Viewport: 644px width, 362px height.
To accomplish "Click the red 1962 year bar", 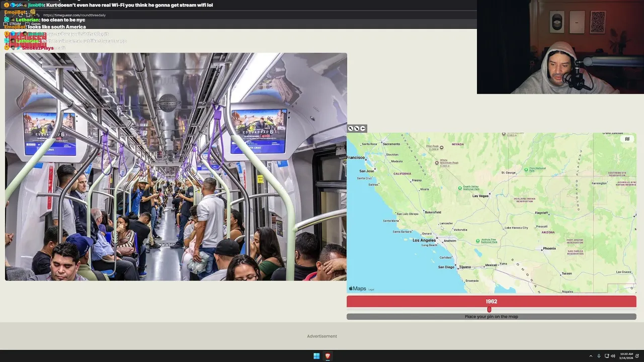I will coord(492,302).
